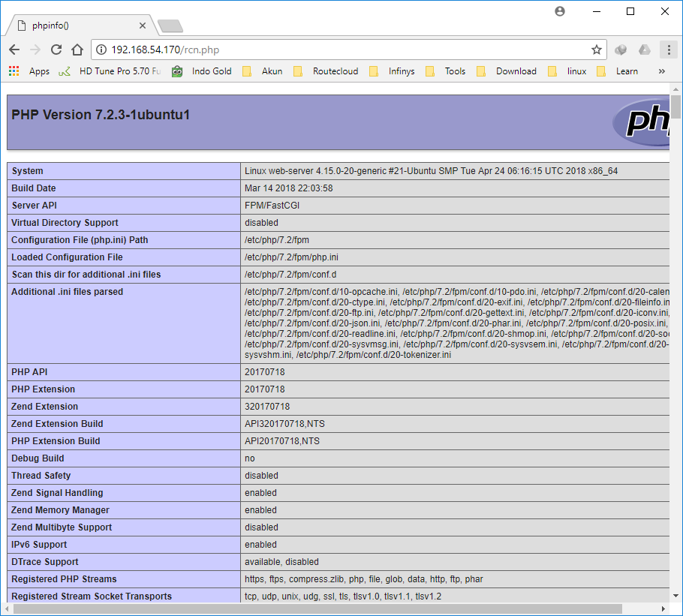Click the Build Date value Mar 14 2018

click(x=288, y=188)
